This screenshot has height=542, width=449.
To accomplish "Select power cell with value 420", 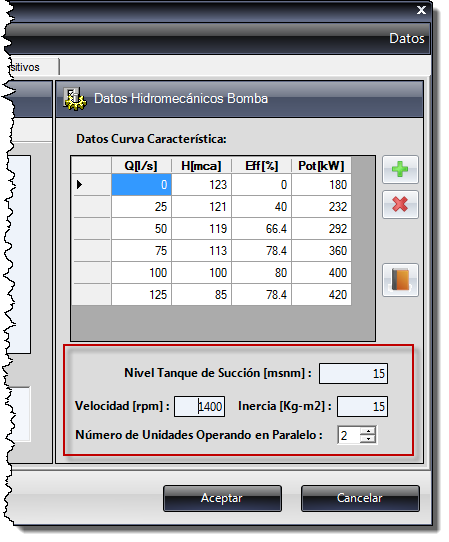I will coord(321,295).
